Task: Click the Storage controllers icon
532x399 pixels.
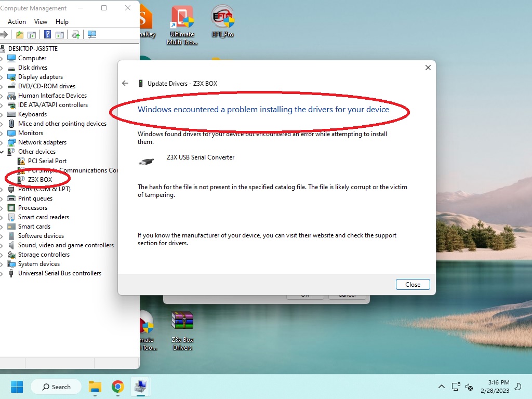Action: pyautogui.click(x=11, y=255)
